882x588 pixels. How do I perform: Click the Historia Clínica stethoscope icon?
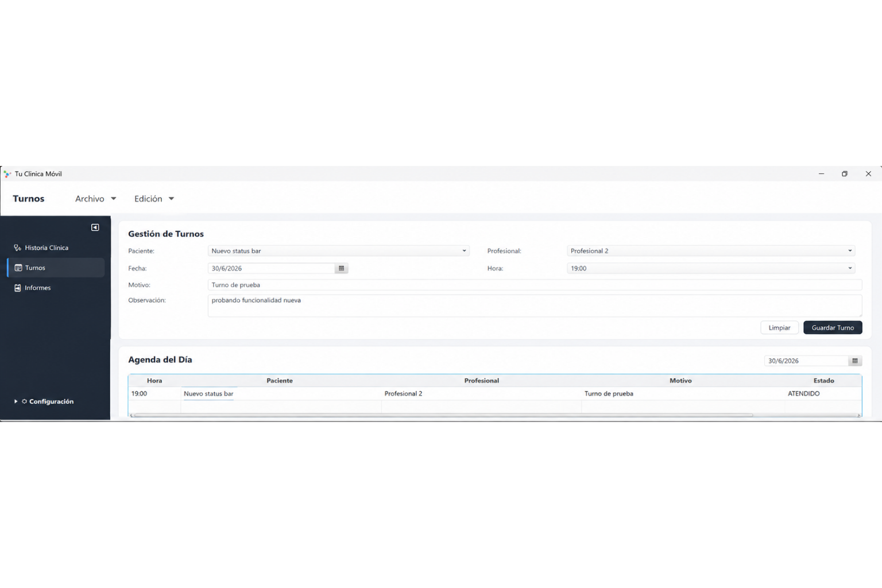point(18,247)
